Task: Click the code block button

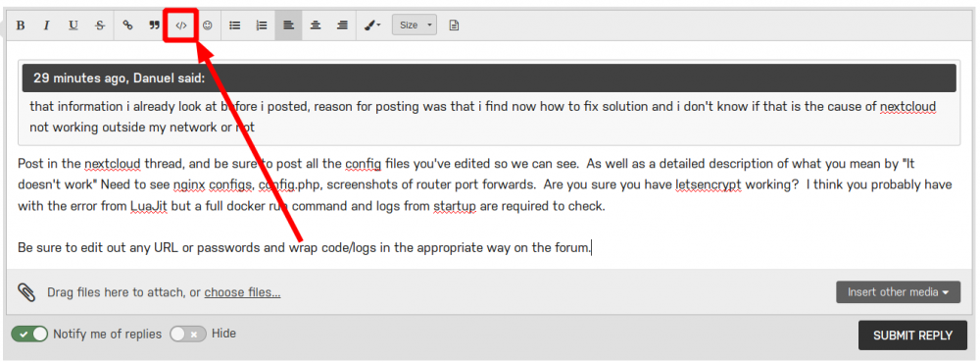Action: click(180, 26)
